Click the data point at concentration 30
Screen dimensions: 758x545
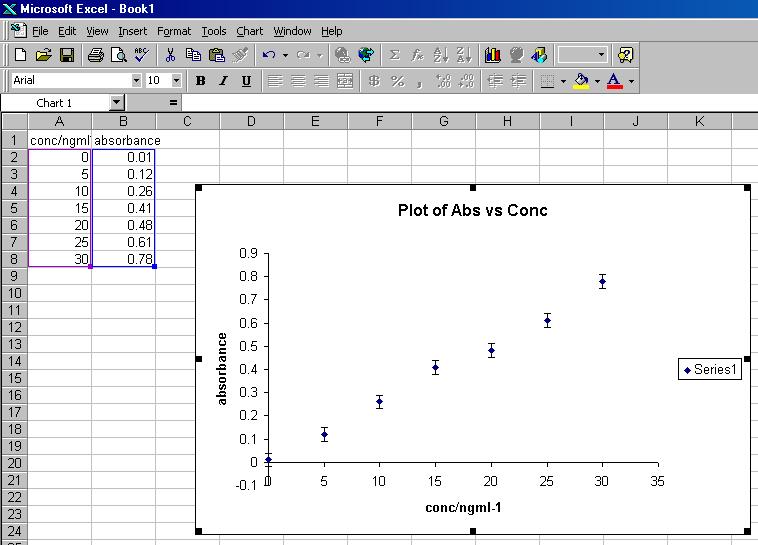602,282
